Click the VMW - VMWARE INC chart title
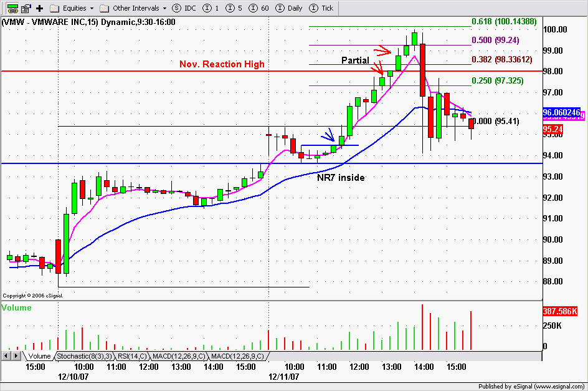This screenshot has height=391, width=588. coord(89,22)
